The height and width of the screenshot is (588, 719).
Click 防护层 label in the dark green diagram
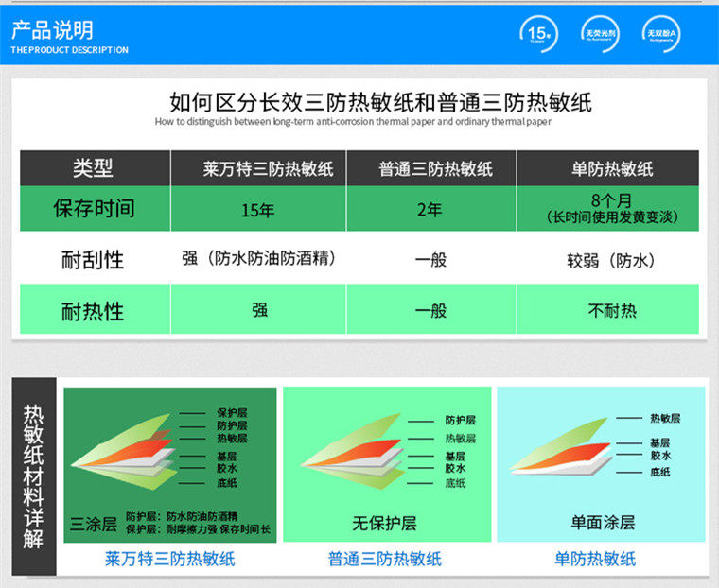232,425
